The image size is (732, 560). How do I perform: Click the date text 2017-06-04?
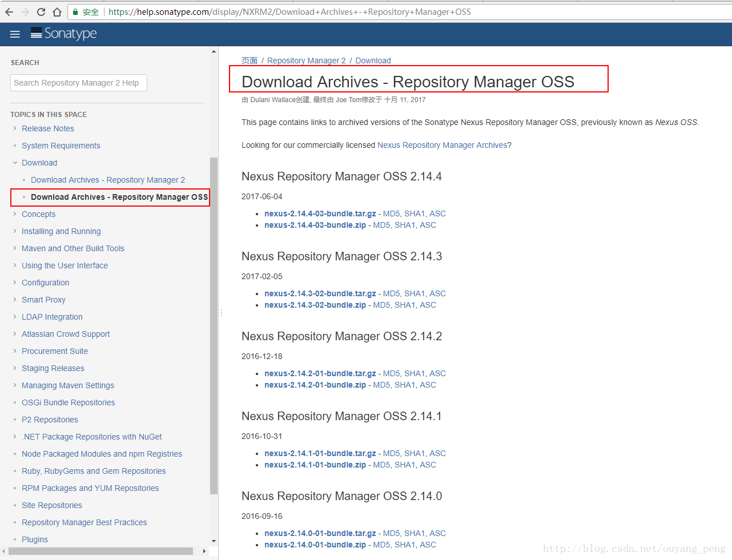coord(262,196)
